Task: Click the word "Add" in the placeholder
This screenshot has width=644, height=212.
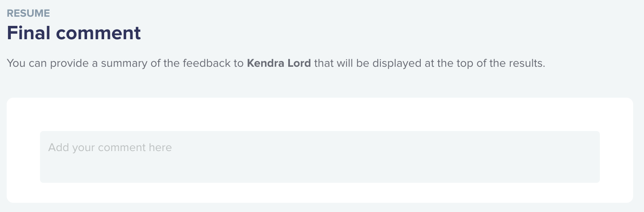Action: (x=58, y=147)
